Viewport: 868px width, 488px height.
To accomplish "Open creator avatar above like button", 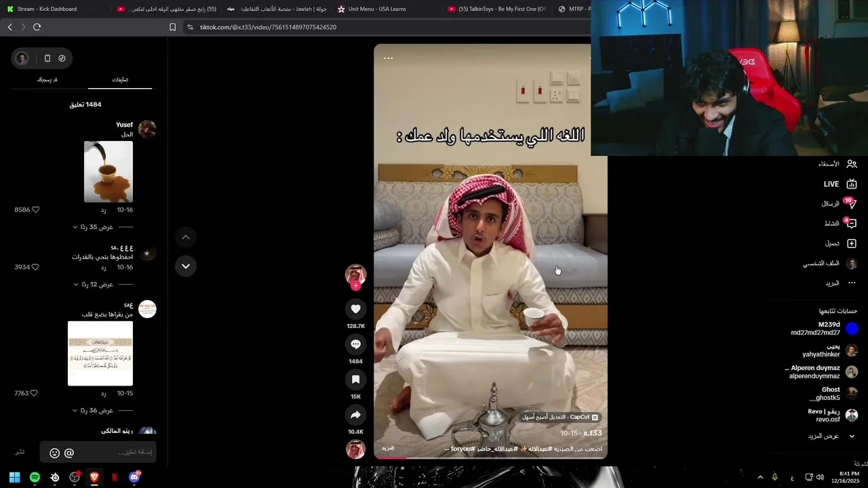I will coord(355,274).
